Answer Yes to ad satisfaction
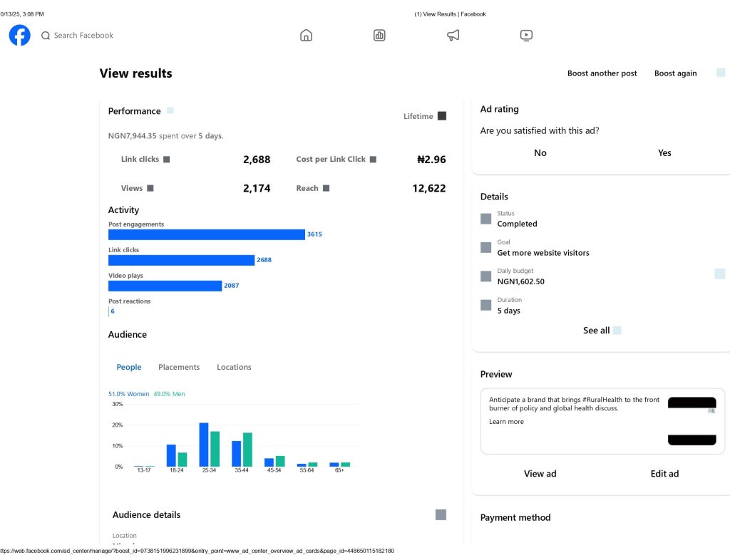This screenshot has width=730, height=560. tap(664, 152)
